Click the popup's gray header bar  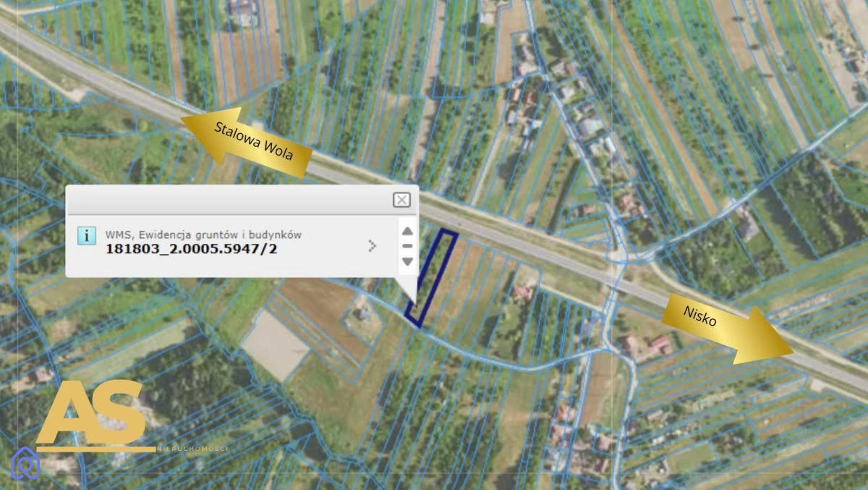pos(242,200)
